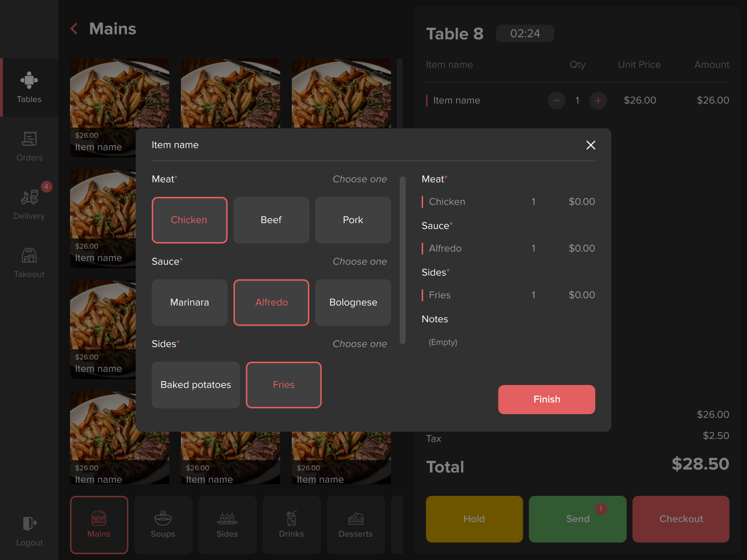Click the options list scrollbar in dialog

403,261
